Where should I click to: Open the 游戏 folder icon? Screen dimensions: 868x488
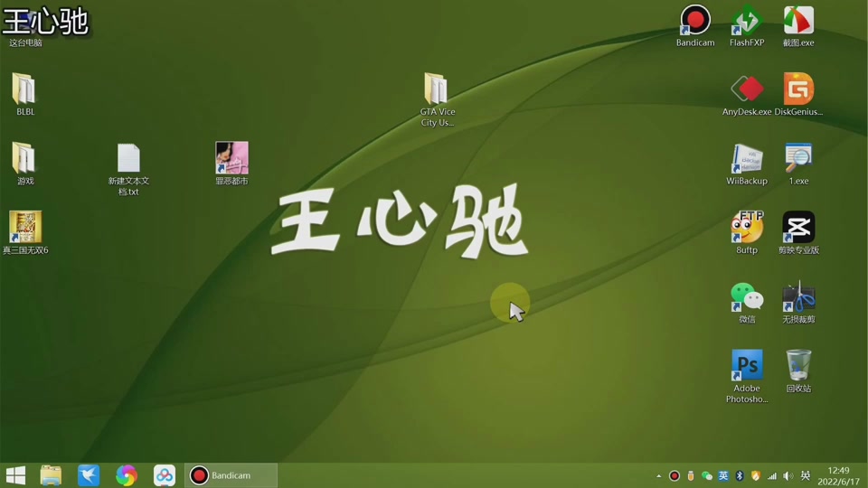pyautogui.click(x=24, y=164)
